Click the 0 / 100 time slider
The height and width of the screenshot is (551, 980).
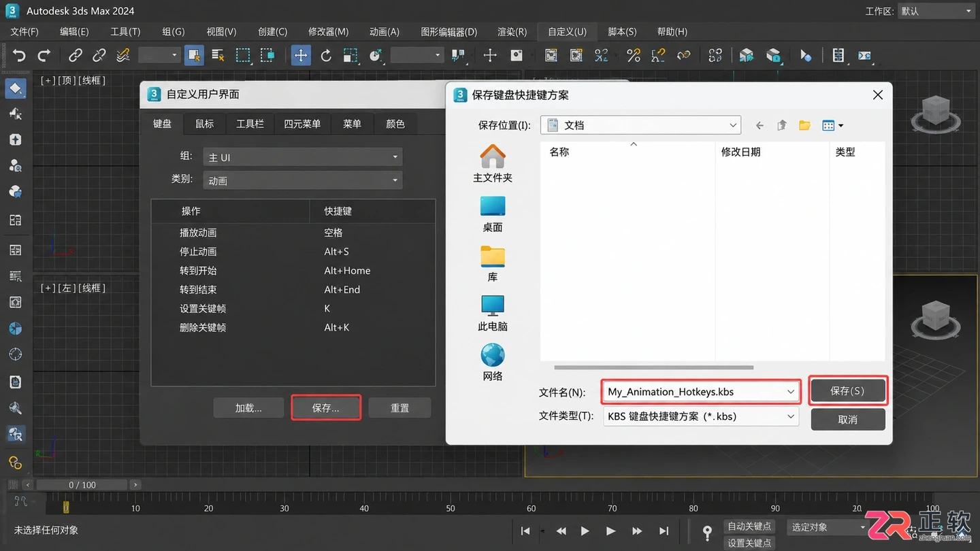coord(82,485)
